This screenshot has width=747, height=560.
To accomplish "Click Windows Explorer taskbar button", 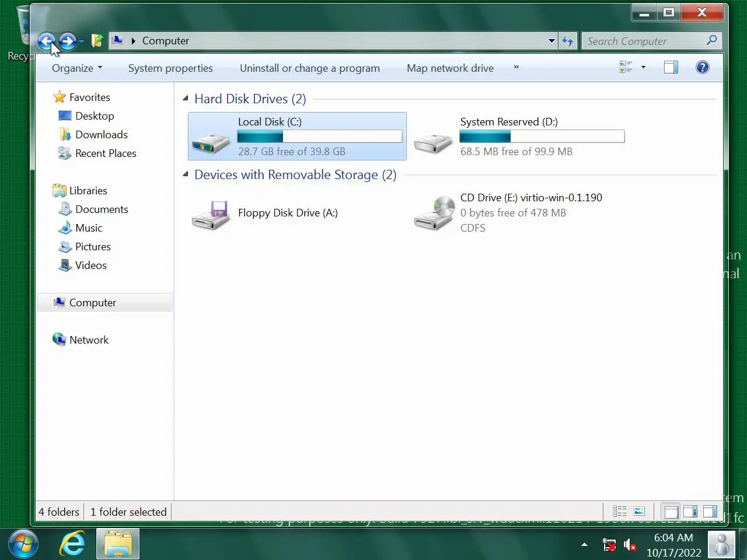I will (118, 544).
